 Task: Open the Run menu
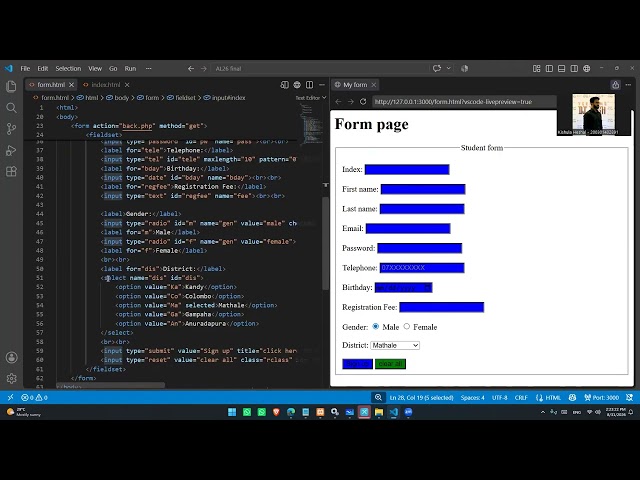(130, 69)
